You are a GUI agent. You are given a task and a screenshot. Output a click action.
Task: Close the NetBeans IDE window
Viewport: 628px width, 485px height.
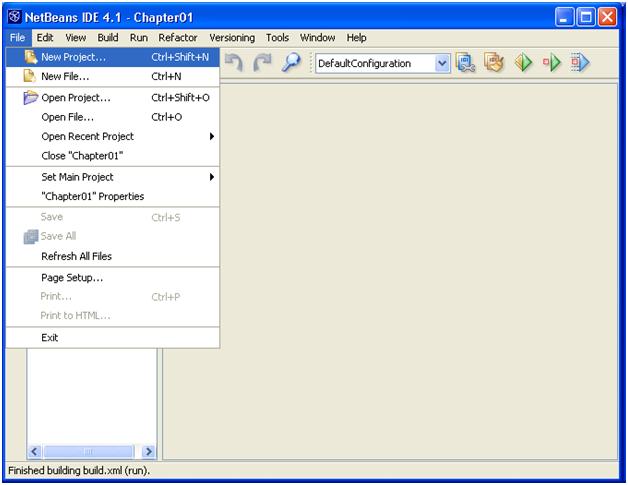(608, 17)
